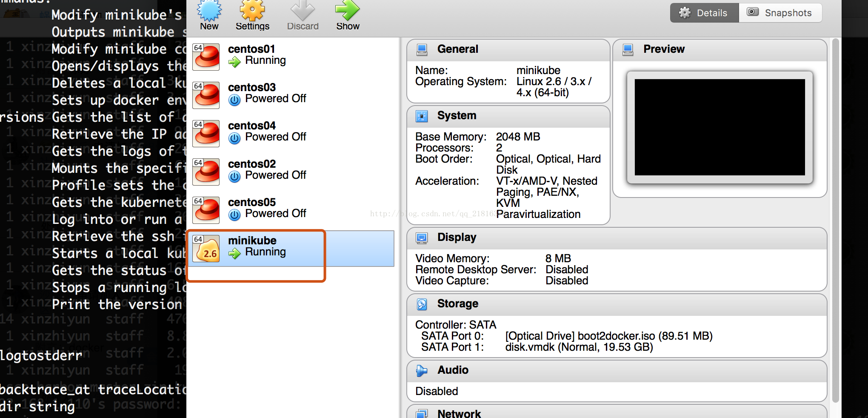The width and height of the screenshot is (868, 418).
Task: Open Settings via the gear icon
Action: (252, 10)
